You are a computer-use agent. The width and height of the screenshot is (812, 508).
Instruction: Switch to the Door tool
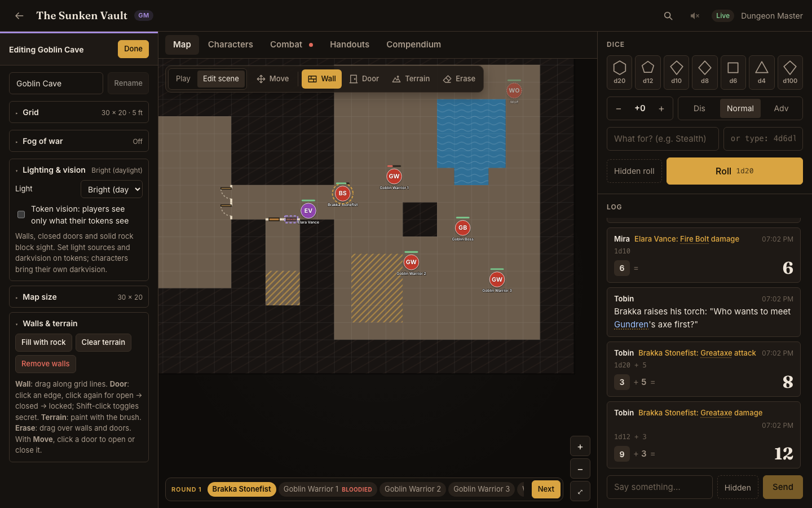(364, 79)
